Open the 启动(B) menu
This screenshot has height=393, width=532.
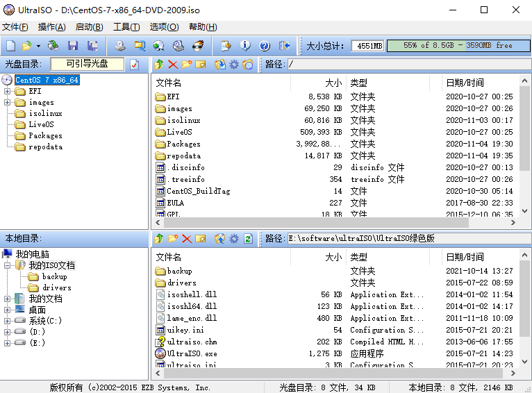click(89, 27)
